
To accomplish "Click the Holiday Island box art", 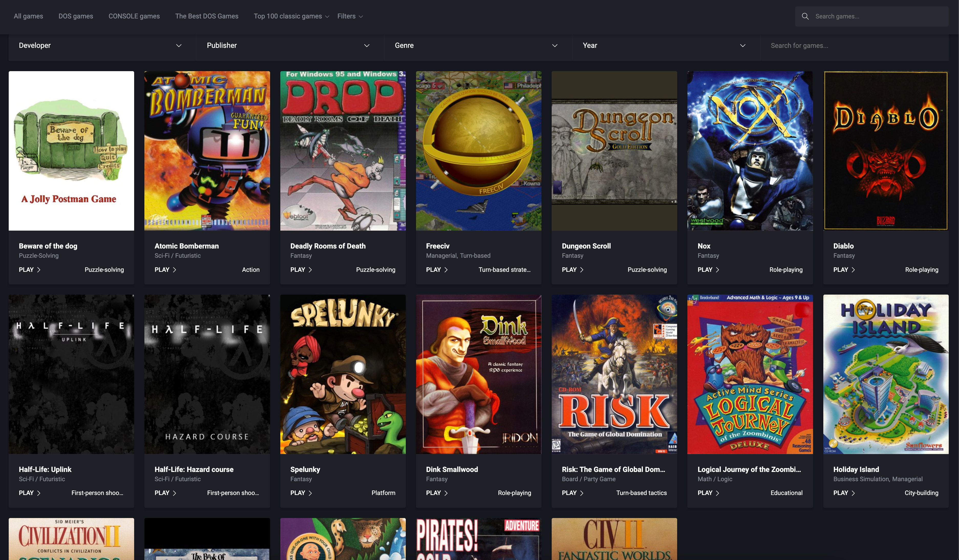I will [x=885, y=374].
